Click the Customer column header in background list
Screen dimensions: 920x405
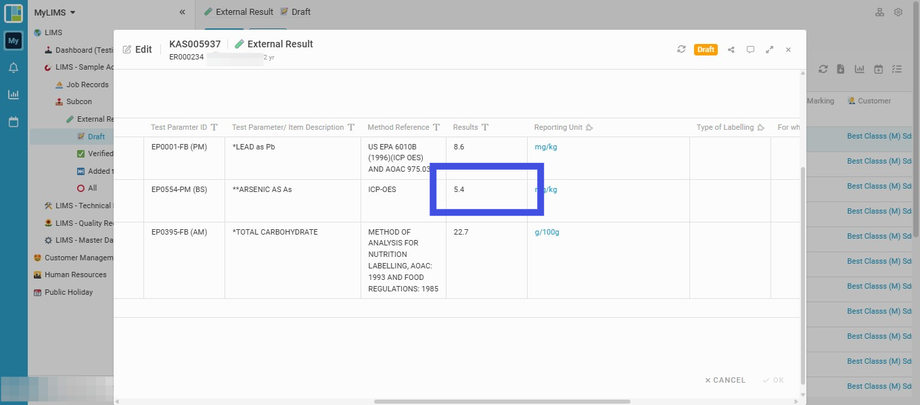870,101
